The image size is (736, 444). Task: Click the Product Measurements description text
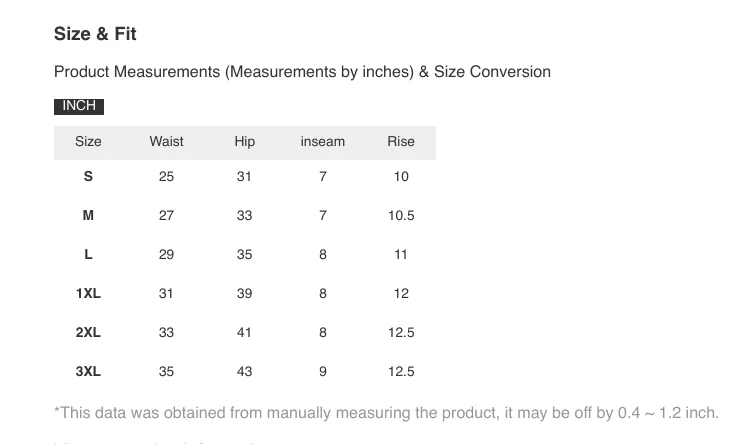click(302, 72)
